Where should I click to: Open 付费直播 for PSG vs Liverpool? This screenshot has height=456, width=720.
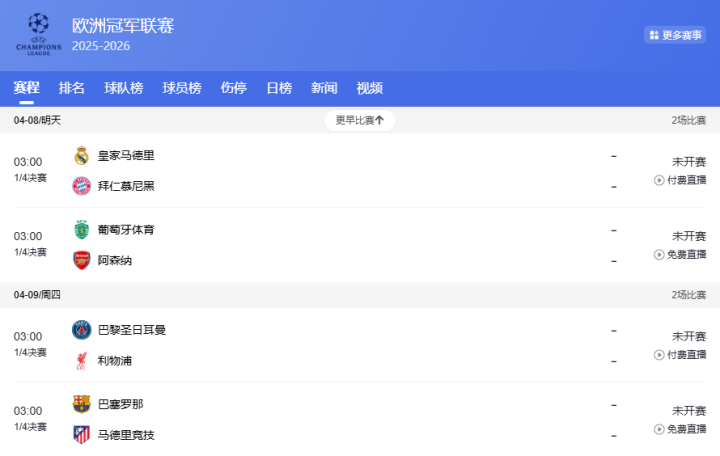coord(680,355)
